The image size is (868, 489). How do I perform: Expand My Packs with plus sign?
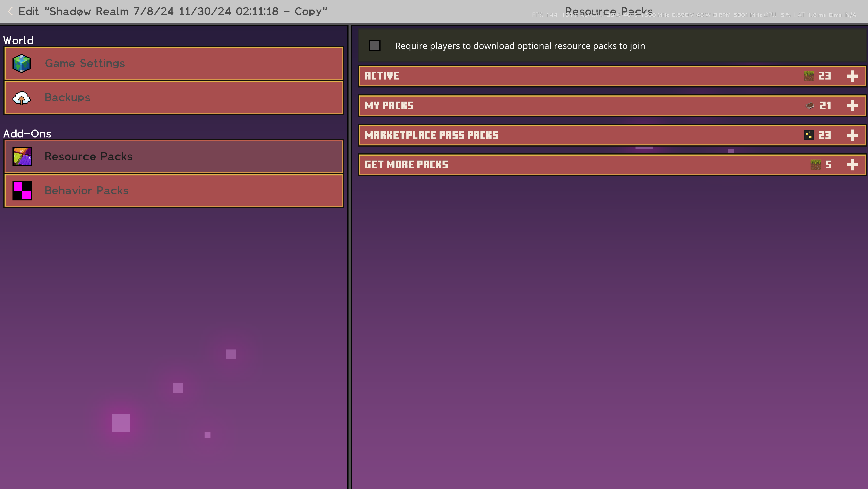click(852, 106)
